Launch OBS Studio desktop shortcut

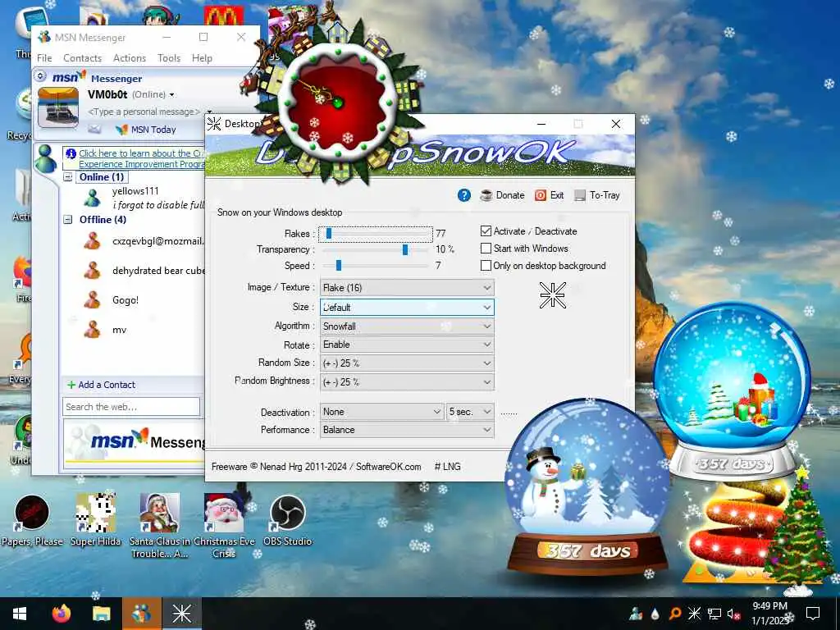pos(288,521)
